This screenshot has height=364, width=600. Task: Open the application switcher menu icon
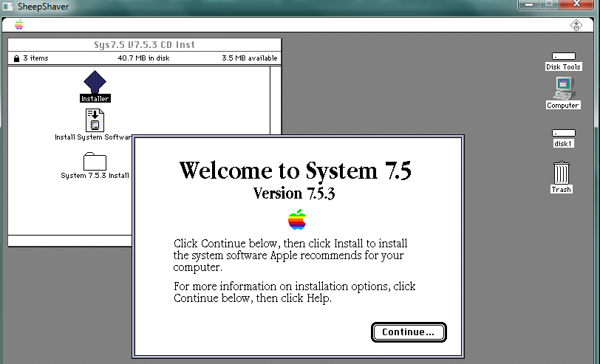[576, 25]
